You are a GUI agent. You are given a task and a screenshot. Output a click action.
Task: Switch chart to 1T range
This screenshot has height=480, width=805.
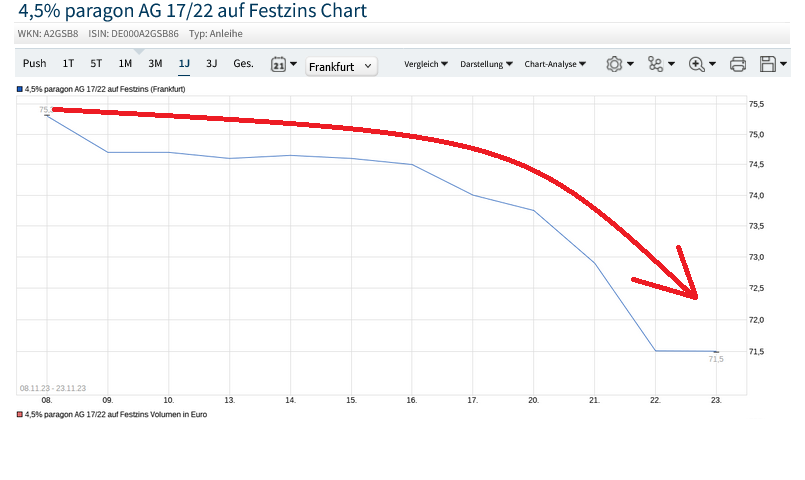[x=68, y=63]
